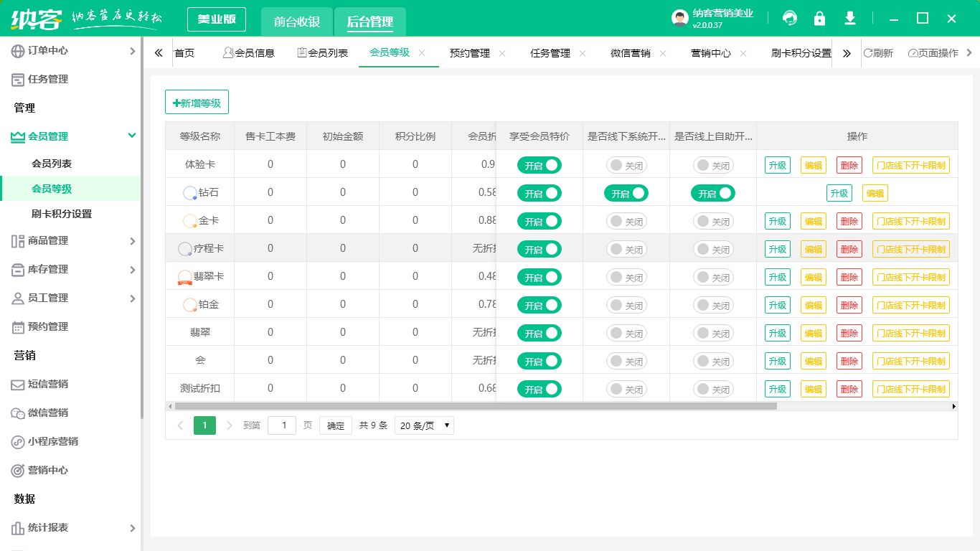
Task: Switch to the 前台收银 tab
Action: coord(297,22)
